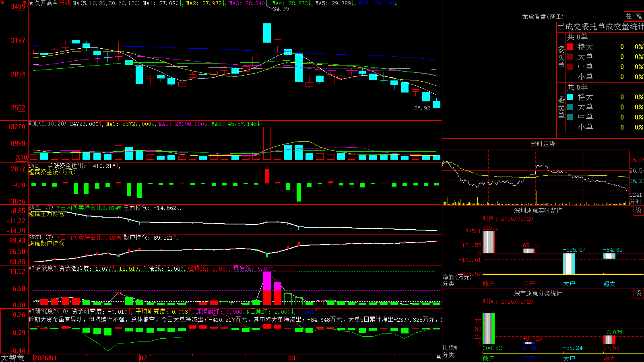The image size is (644, 362).
Task: Jump to the 02 month marker
Action: pyautogui.click(x=143, y=358)
